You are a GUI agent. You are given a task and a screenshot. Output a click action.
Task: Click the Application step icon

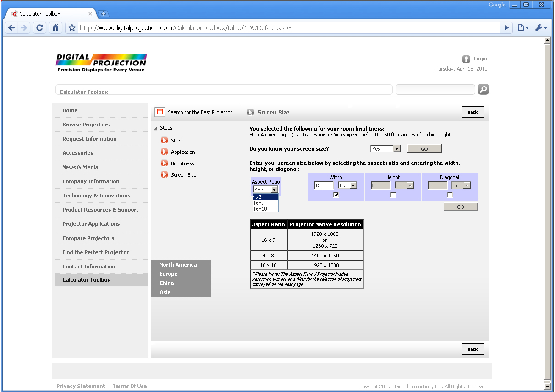(164, 152)
